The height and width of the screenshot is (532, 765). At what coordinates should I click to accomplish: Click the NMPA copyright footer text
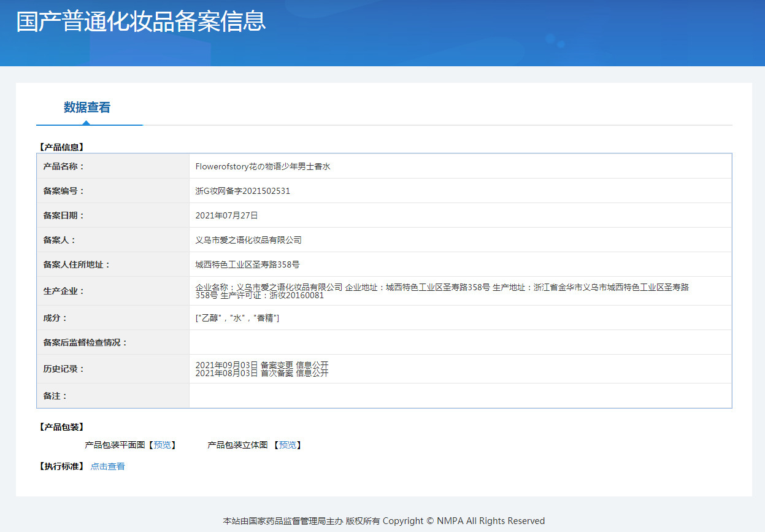[x=383, y=521]
